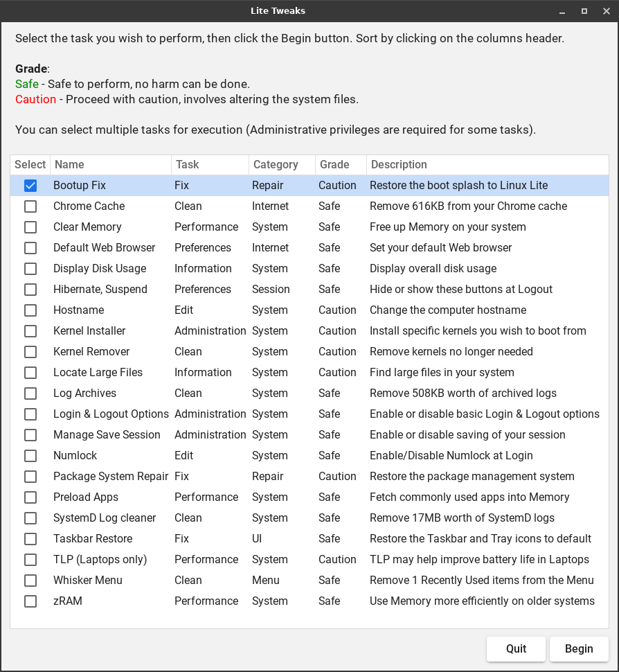Screen dimensions: 619x672
Task: Click the Select column header
Action: (30, 165)
